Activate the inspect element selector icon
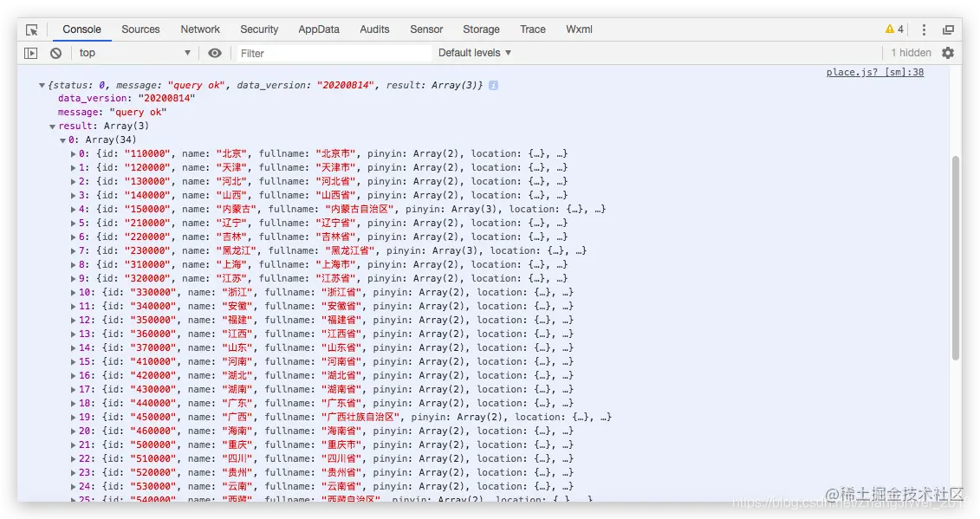 [x=32, y=29]
